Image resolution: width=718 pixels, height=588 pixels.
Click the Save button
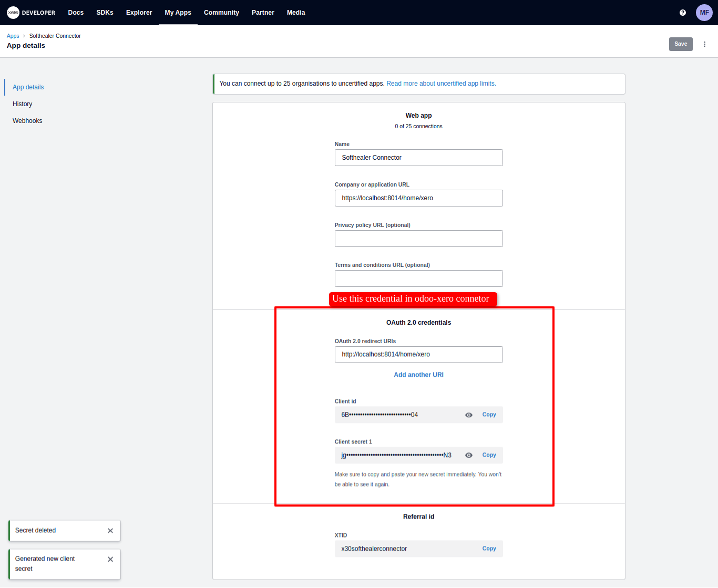pyautogui.click(x=681, y=44)
